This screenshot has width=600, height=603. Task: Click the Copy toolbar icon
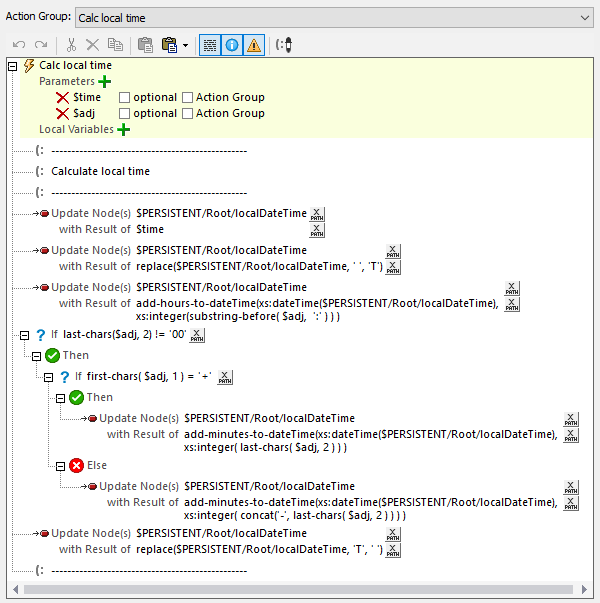pyautogui.click(x=115, y=45)
